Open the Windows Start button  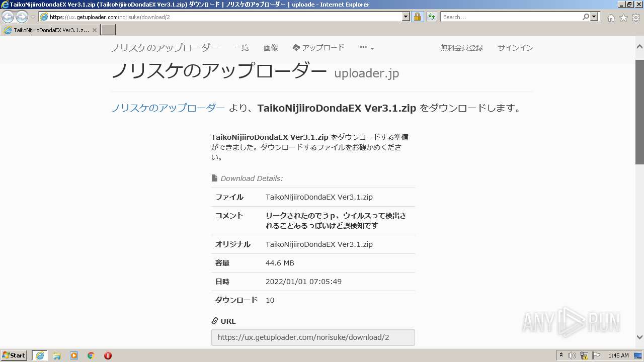(x=14, y=355)
